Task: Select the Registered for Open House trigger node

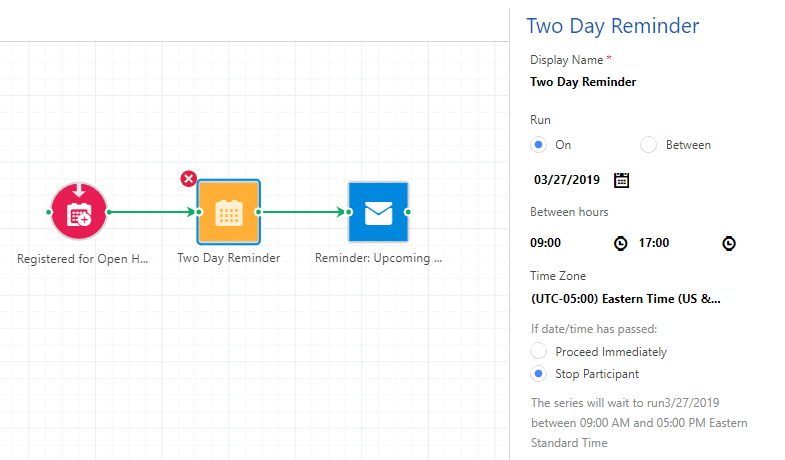Action: 79,212
